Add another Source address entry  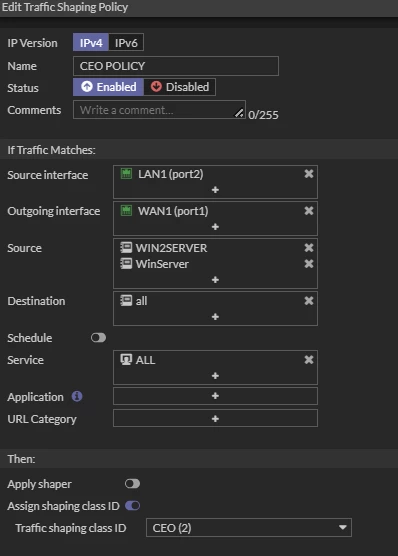[215, 280]
